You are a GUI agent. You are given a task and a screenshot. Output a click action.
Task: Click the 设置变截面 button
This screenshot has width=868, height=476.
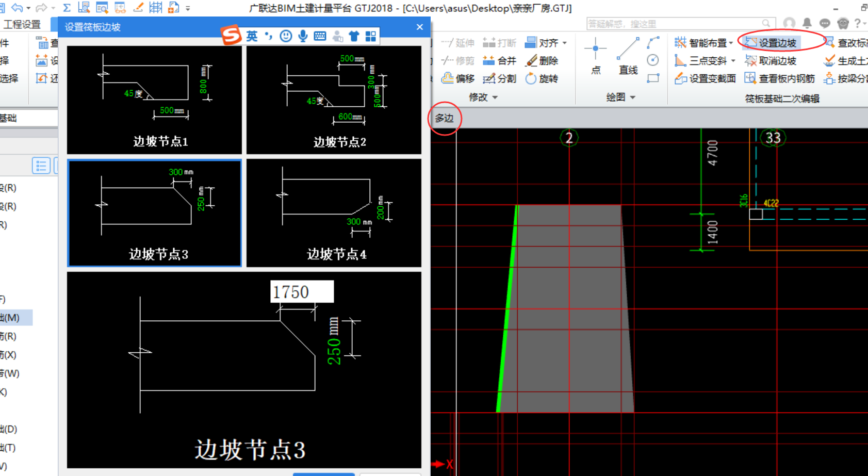[705, 78]
